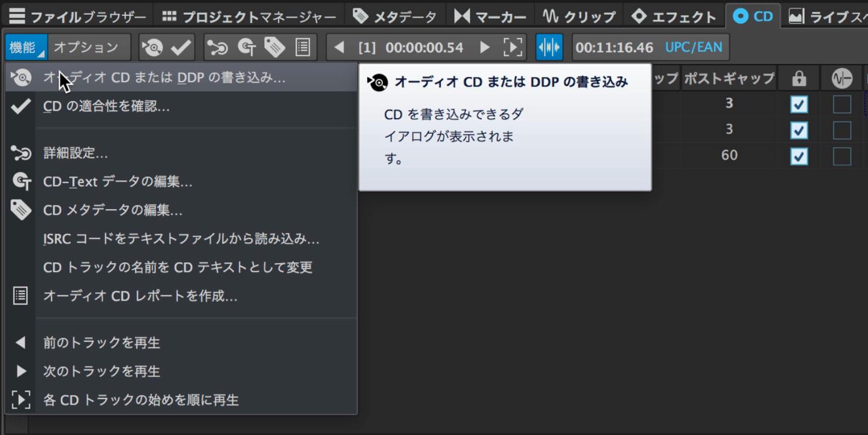
Task: Click the first row postgap value 3
Action: 729,104
